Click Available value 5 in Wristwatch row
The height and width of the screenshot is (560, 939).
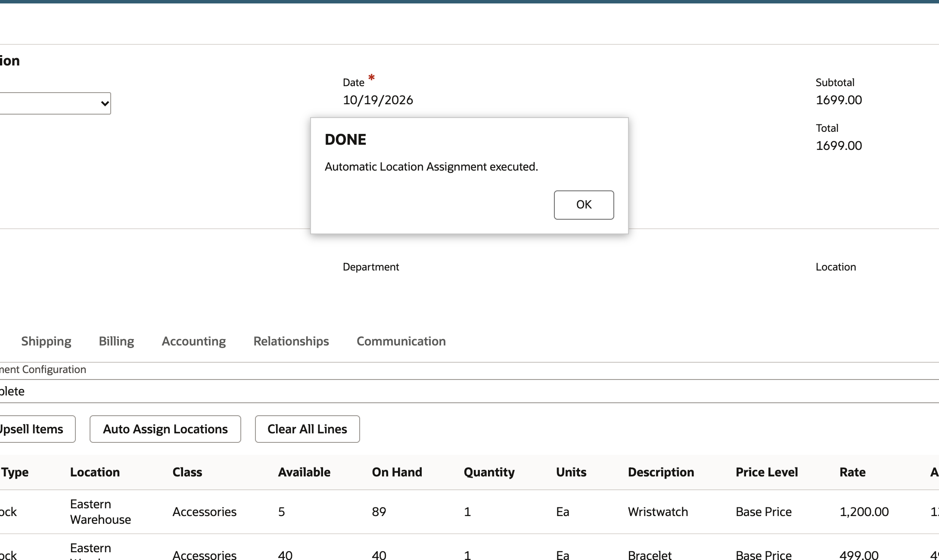click(281, 512)
